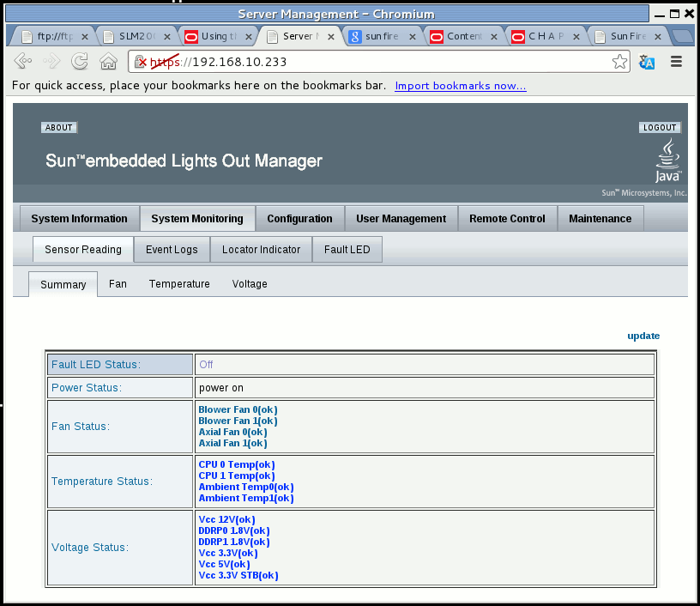Open 'CPU 0 Temp(ok)' link
700x606 pixels.
[237, 464]
